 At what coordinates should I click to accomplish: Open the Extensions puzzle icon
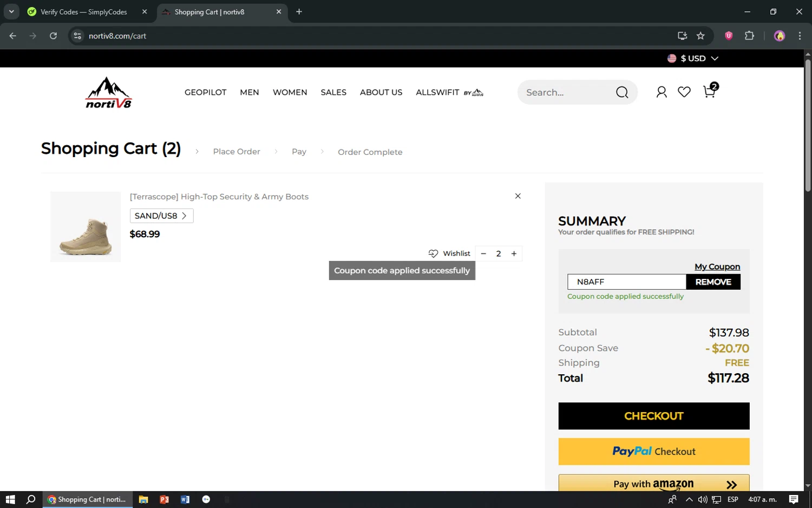click(749, 36)
